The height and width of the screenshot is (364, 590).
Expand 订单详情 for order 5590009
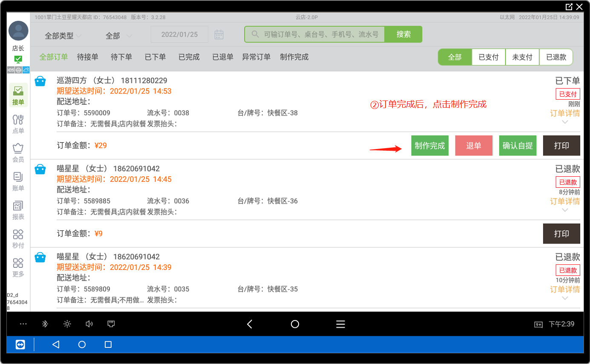565,116
